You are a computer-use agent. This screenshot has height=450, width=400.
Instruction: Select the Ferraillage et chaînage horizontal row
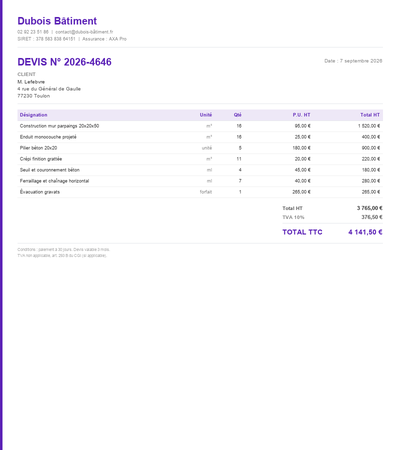[200, 181]
